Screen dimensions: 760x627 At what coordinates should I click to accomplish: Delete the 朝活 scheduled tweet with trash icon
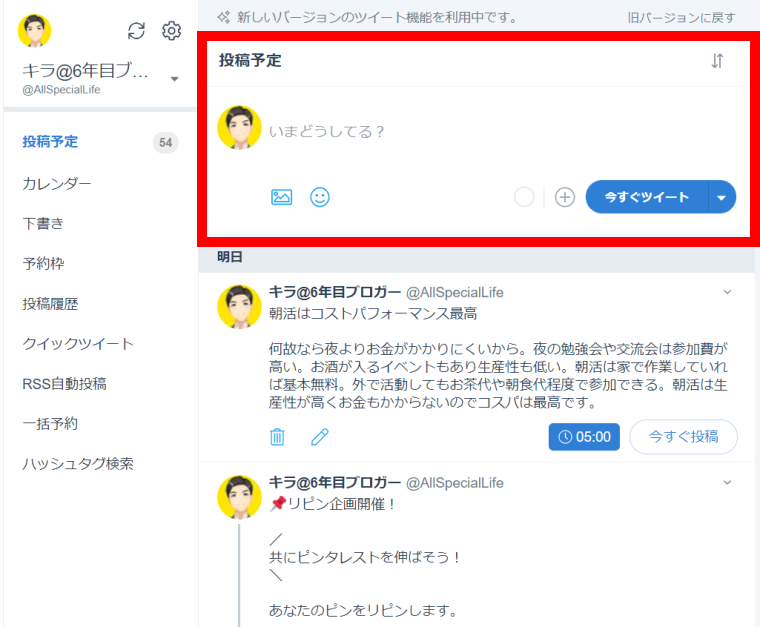point(278,437)
